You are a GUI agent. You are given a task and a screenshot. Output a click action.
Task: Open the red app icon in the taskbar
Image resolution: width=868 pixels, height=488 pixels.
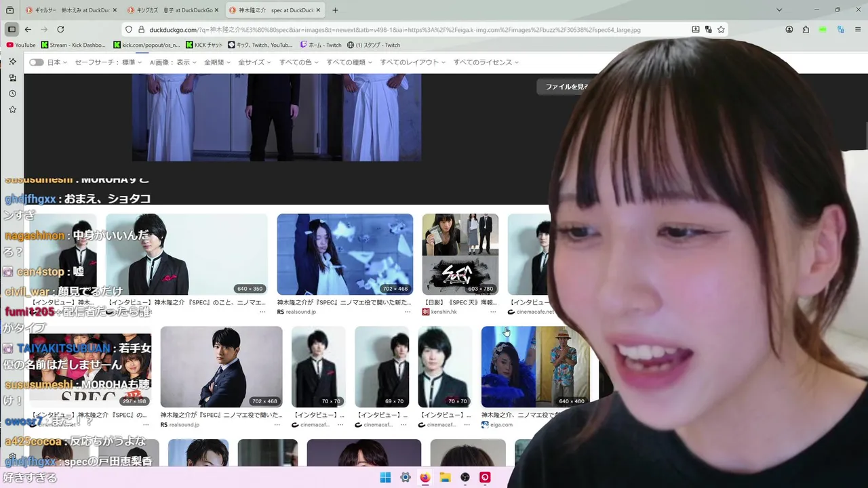(x=485, y=477)
